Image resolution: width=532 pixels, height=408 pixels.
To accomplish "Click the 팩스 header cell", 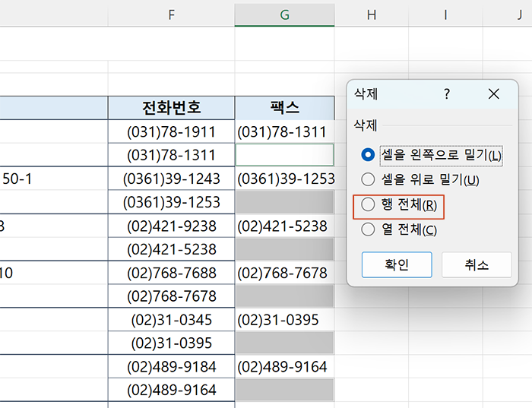I will [x=284, y=108].
